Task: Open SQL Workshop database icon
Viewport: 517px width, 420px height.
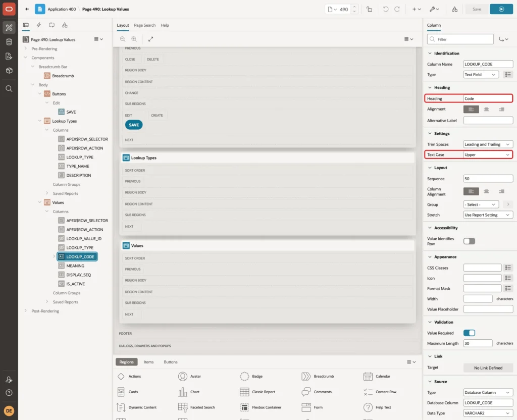Action: [9, 42]
